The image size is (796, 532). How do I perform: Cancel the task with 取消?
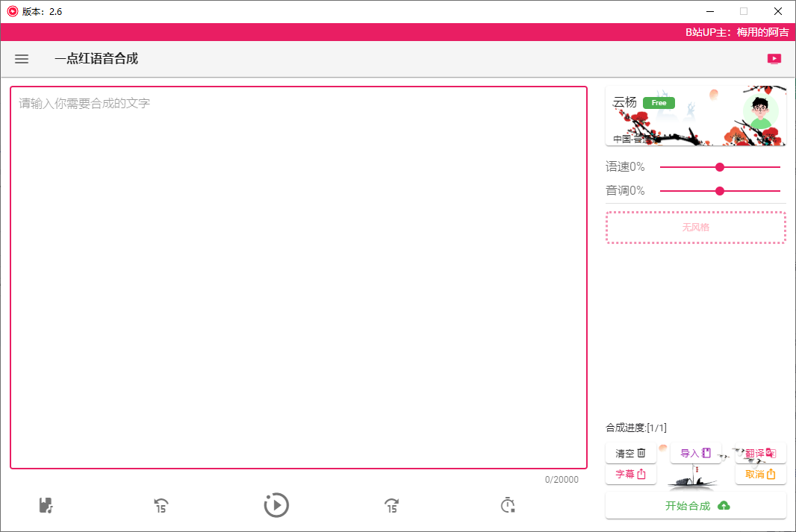coord(760,475)
